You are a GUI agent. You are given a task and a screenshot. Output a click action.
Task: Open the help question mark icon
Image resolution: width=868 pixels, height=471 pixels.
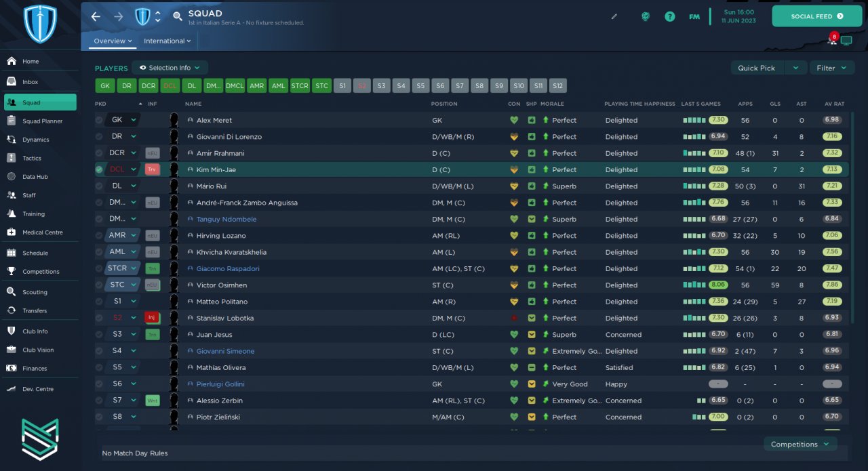coord(670,16)
